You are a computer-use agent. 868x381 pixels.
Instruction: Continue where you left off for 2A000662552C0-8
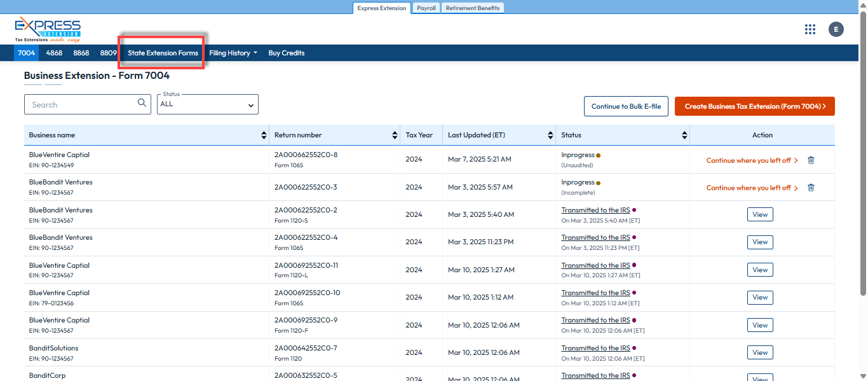(x=752, y=160)
